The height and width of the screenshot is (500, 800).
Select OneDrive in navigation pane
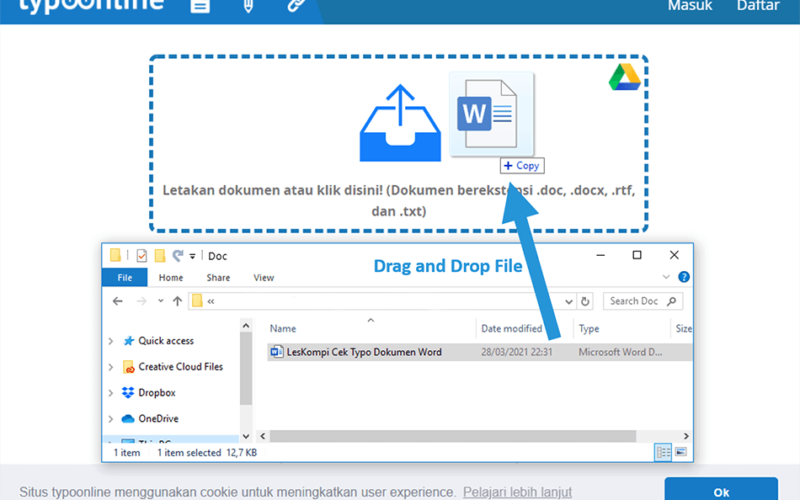pyautogui.click(x=150, y=418)
